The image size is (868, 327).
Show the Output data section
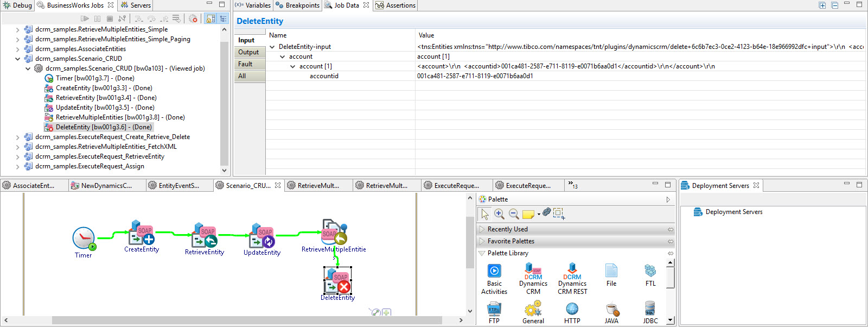pyautogui.click(x=248, y=52)
